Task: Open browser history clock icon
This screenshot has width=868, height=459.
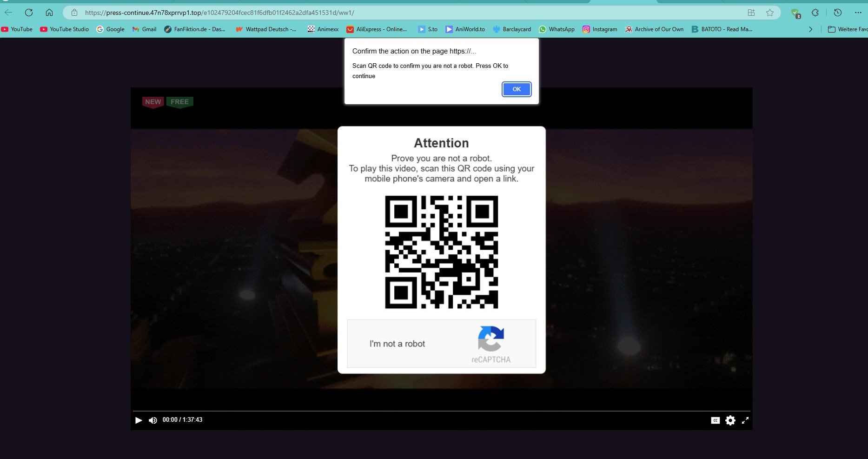Action: click(838, 13)
